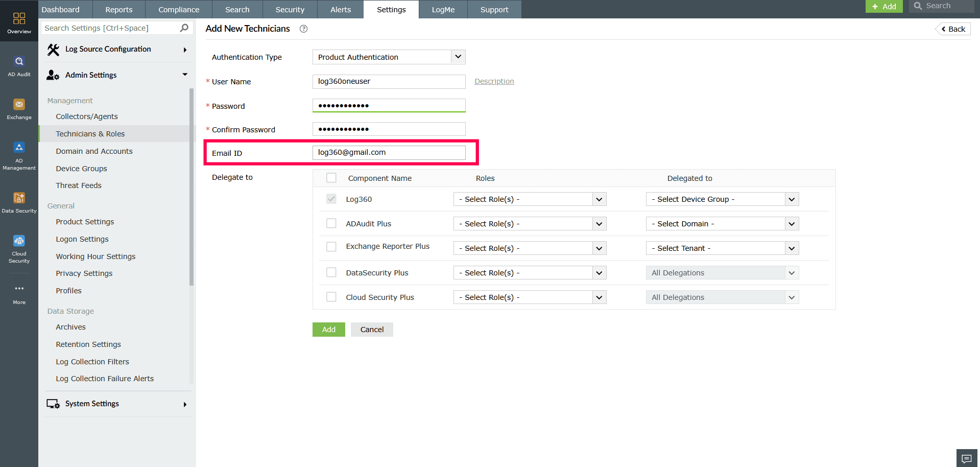The height and width of the screenshot is (467, 980).
Task: Open the Description link
Action: (x=494, y=81)
